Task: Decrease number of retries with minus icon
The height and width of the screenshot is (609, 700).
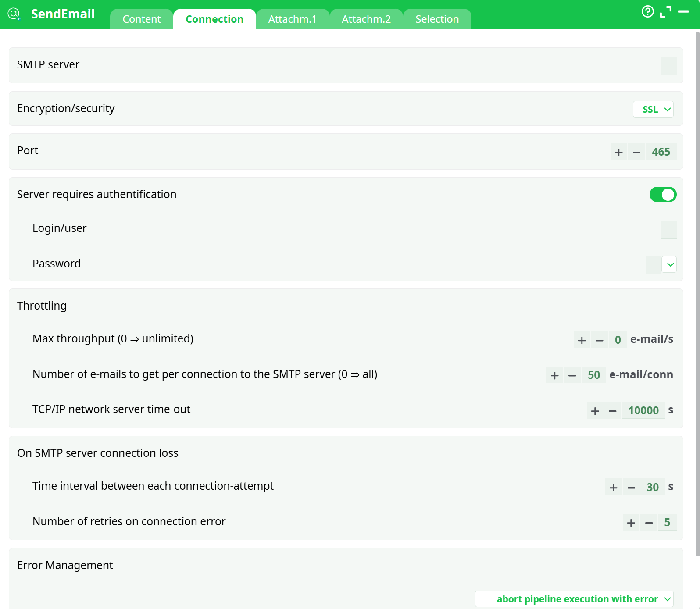Action: [x=649, y=523]
